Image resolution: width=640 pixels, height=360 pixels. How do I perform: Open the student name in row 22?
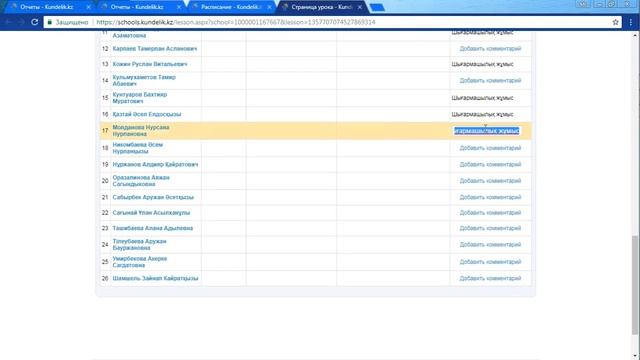click(x=151, y=213)
